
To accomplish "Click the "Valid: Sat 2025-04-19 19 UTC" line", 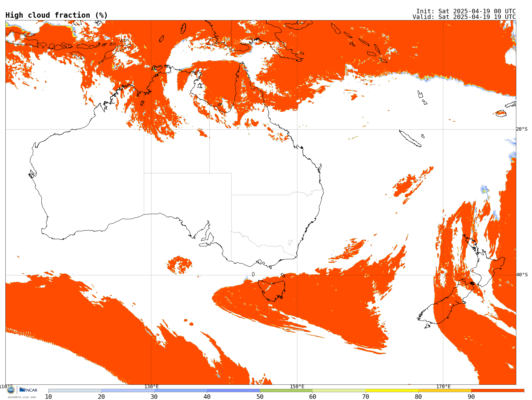I will pos(464,17).
